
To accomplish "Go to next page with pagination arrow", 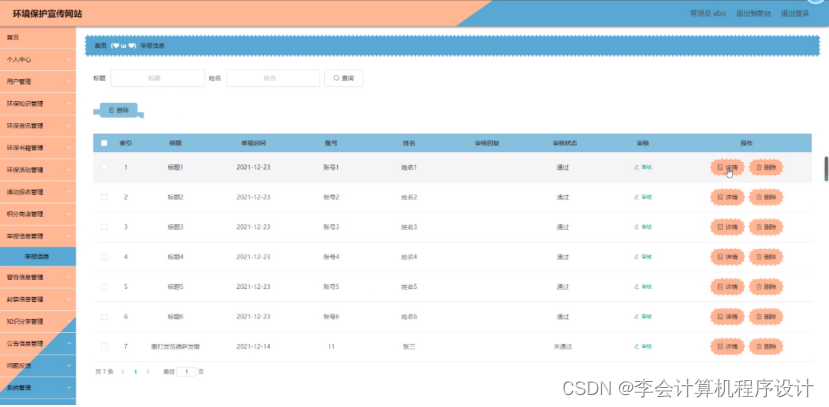I will 148,372.
